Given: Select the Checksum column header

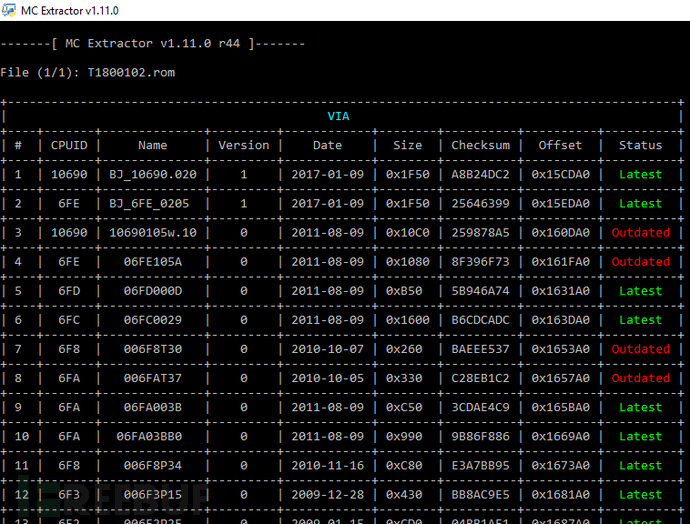Looking at the screenshot, I should (481, 145).
